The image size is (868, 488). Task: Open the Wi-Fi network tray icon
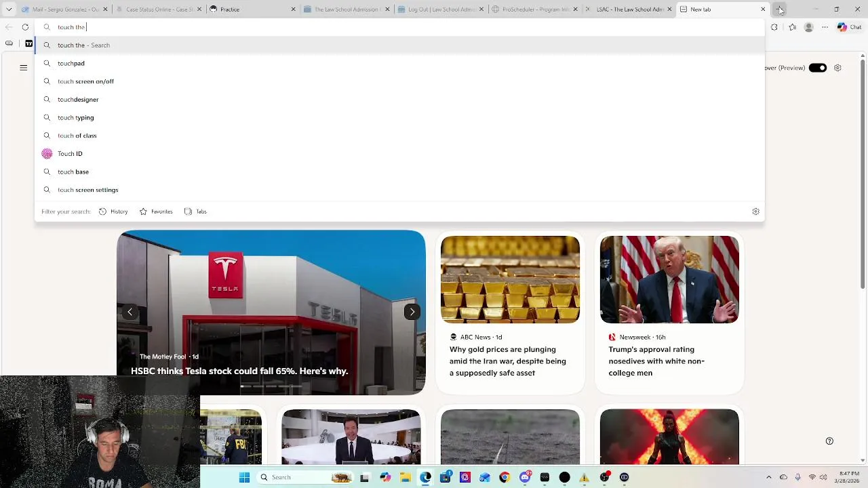pos(812,477)
